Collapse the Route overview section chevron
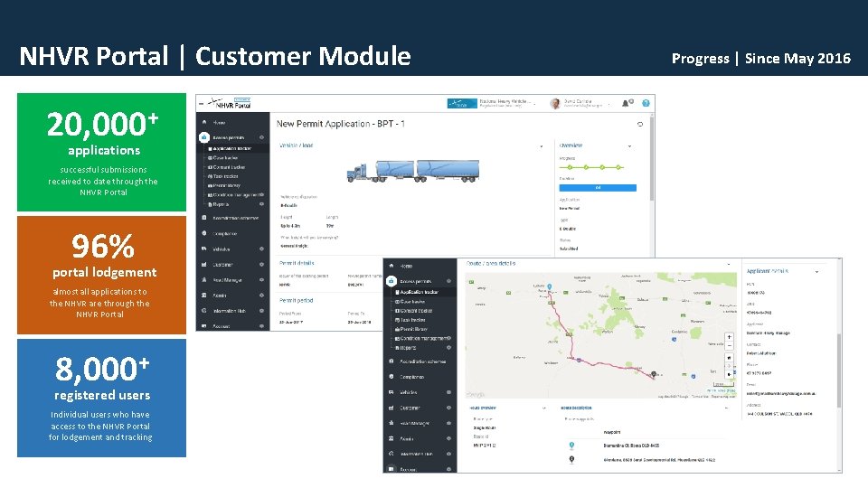 (x=544, y=408)
